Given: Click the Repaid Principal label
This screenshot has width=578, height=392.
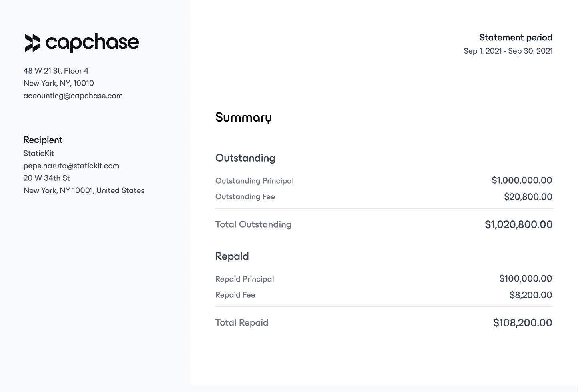Looking at the screenshot, I should point(245,279).
